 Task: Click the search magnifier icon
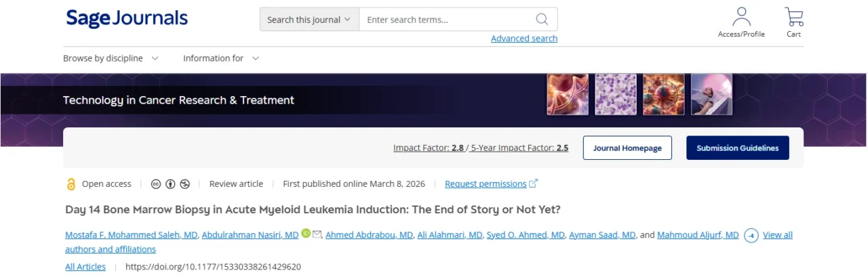pyautogui.click(x=542, y=19)
